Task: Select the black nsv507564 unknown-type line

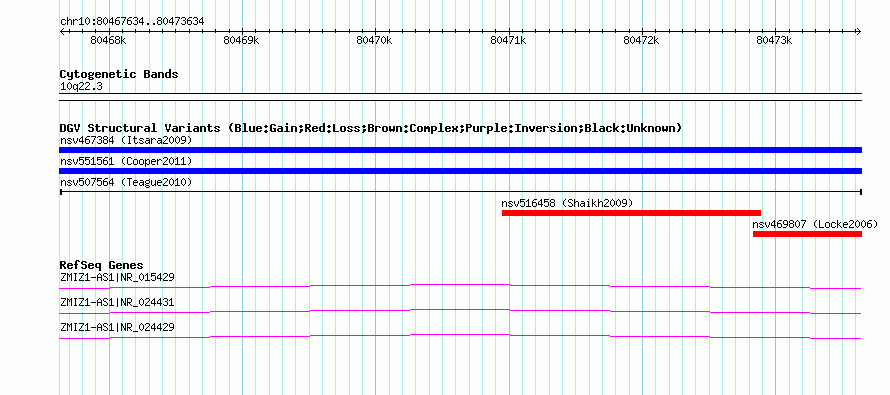Action: (x=460, y=192)
